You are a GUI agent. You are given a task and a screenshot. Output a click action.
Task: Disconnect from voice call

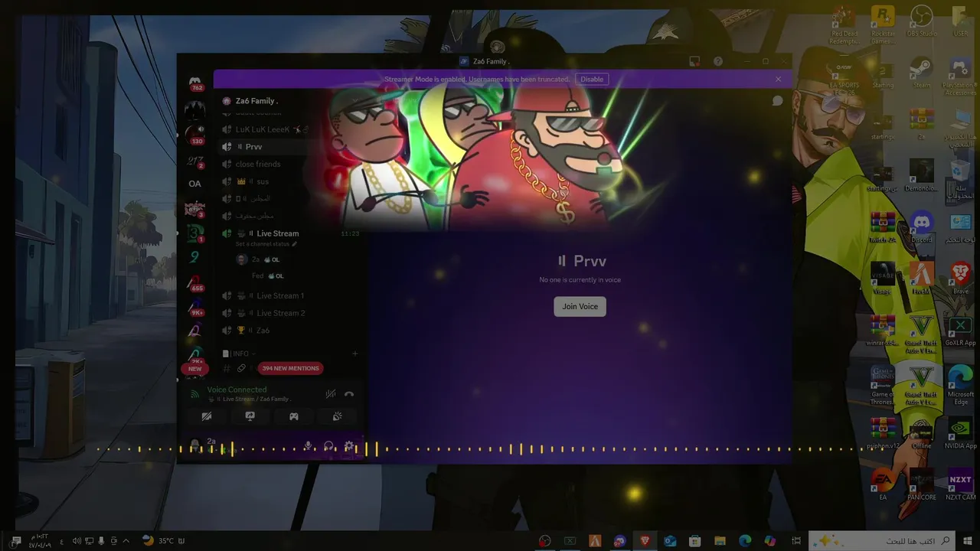click(349, 394)
